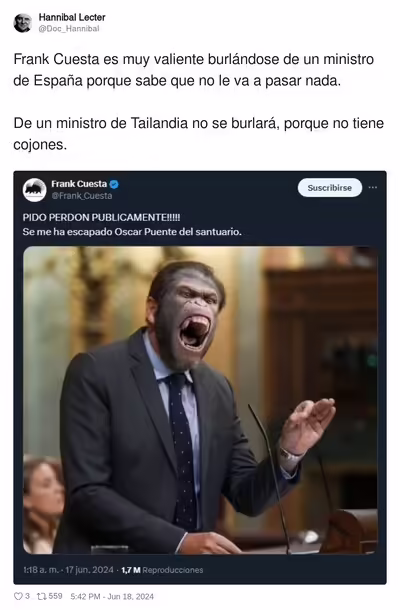Click the retweet arrows icon

[41, 596]
